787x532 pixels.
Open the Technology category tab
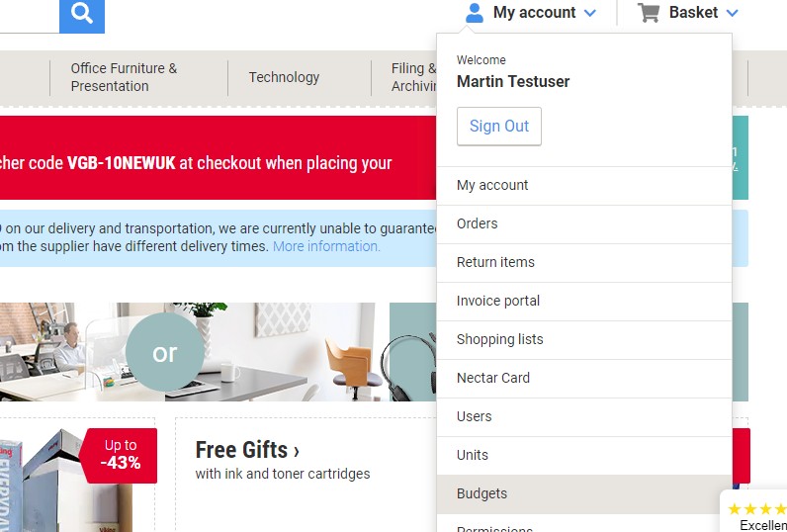coord(284,77)
